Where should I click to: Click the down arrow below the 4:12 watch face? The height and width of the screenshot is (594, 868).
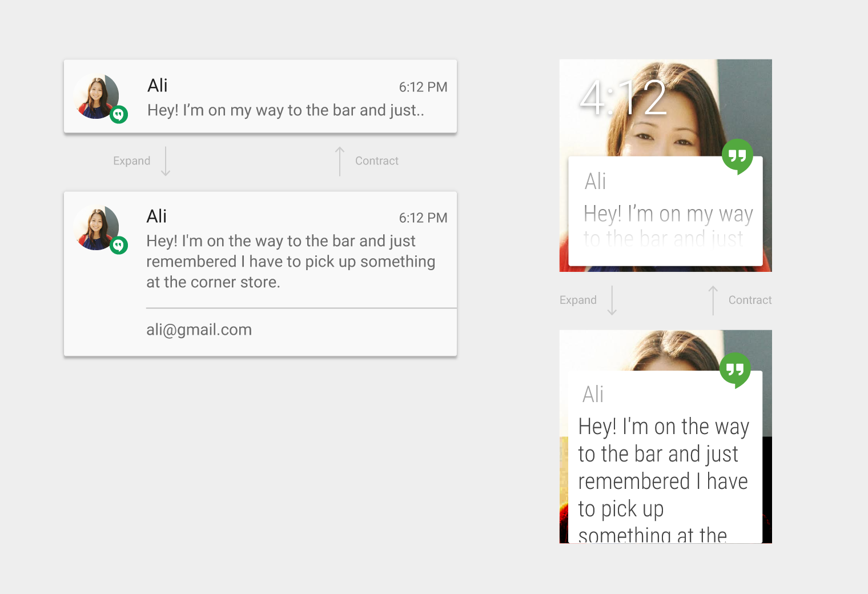click(612, 300)
